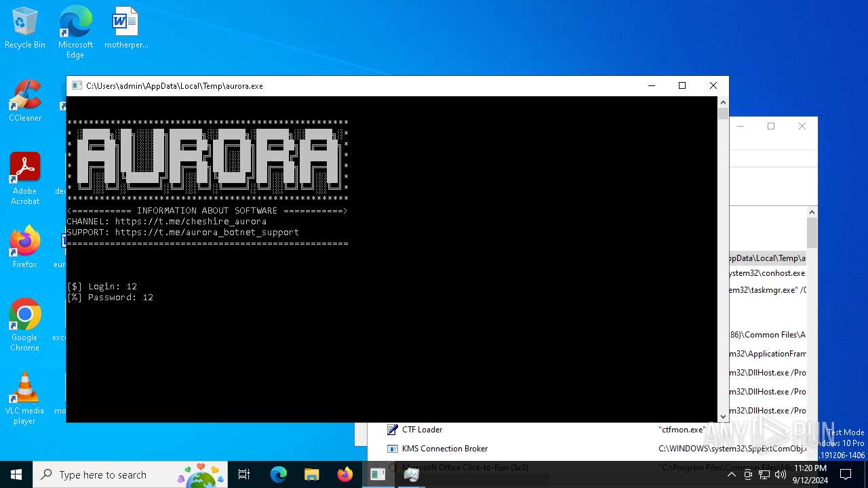Click the taskbar search box
Screen dimensions: 868x488
coord(130,474)
